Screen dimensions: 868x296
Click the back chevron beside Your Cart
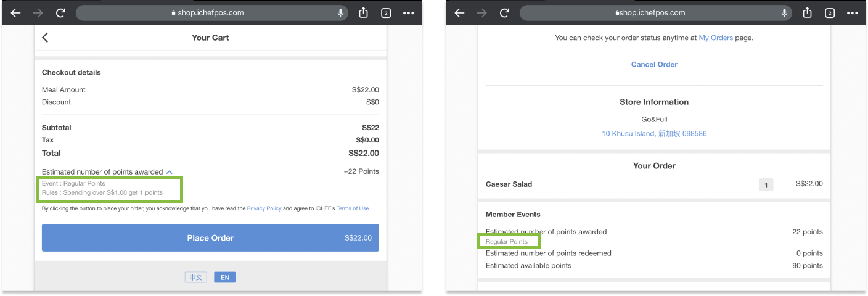coord(46,38)
